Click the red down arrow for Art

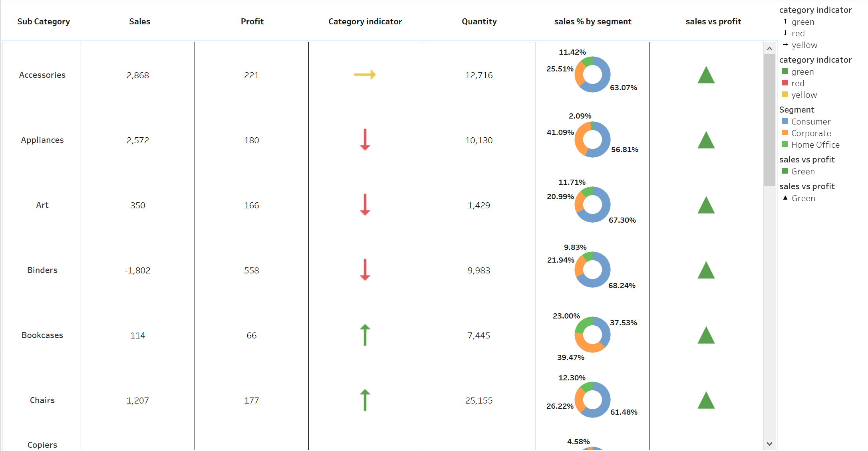365,205
